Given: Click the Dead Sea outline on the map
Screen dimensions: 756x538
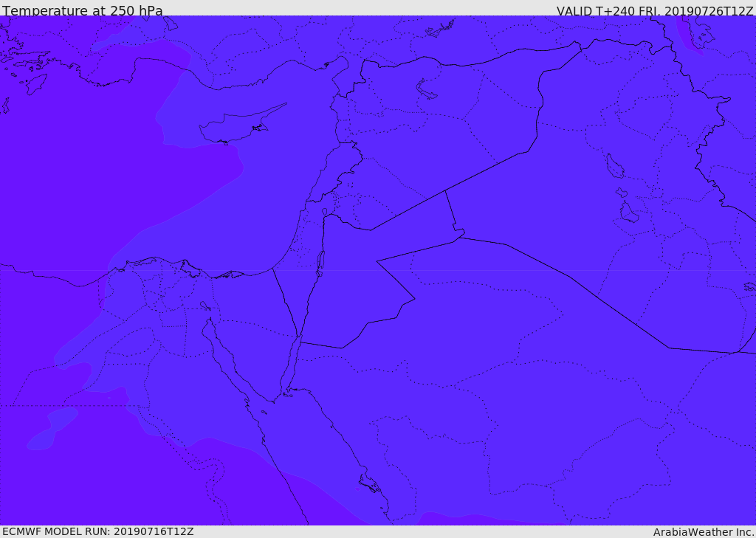Looking at the screenshot, I should pos(320,263).
